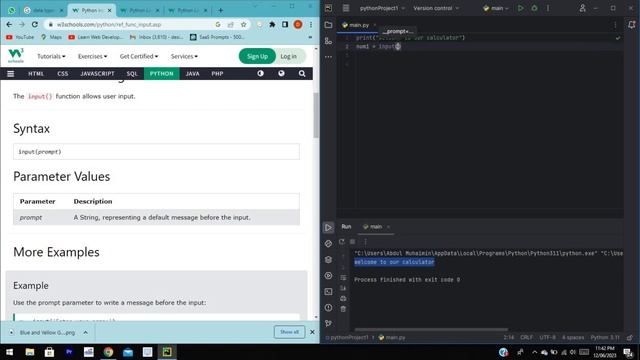The image size is (640, 360).
Task: Click the W3Schools page vertical scrollbar
Action: coord(316,116)
